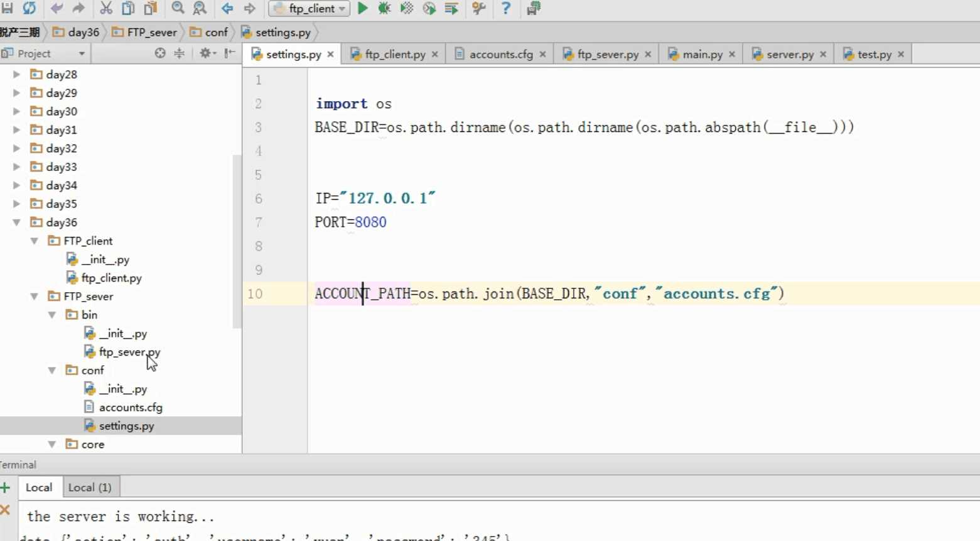Expand the day30 folder

[x=17, y=111]
